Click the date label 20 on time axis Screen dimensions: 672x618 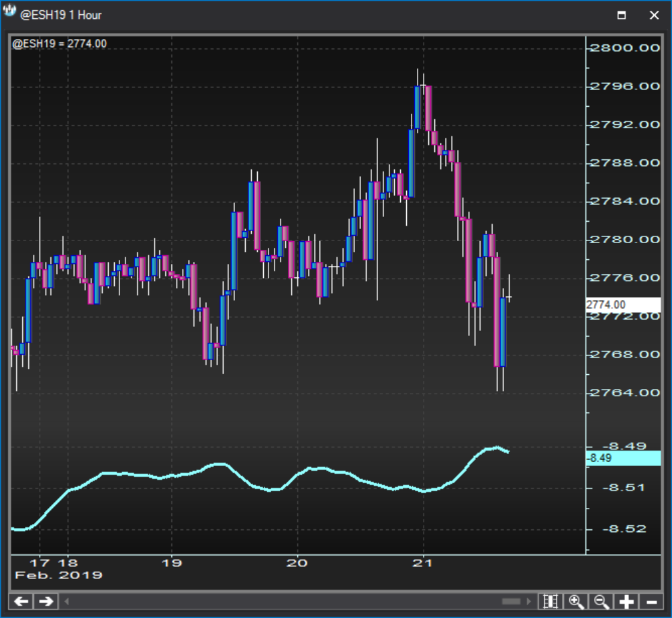[297, 563]
